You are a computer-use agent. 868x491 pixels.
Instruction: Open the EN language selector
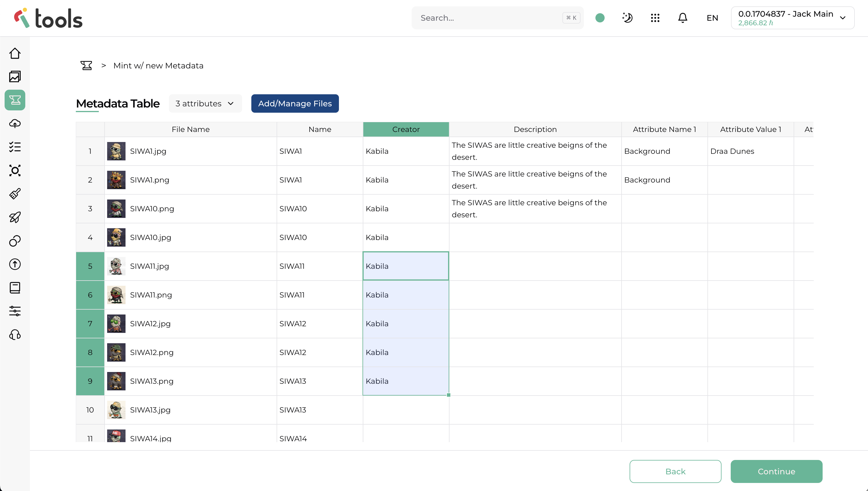712,18
